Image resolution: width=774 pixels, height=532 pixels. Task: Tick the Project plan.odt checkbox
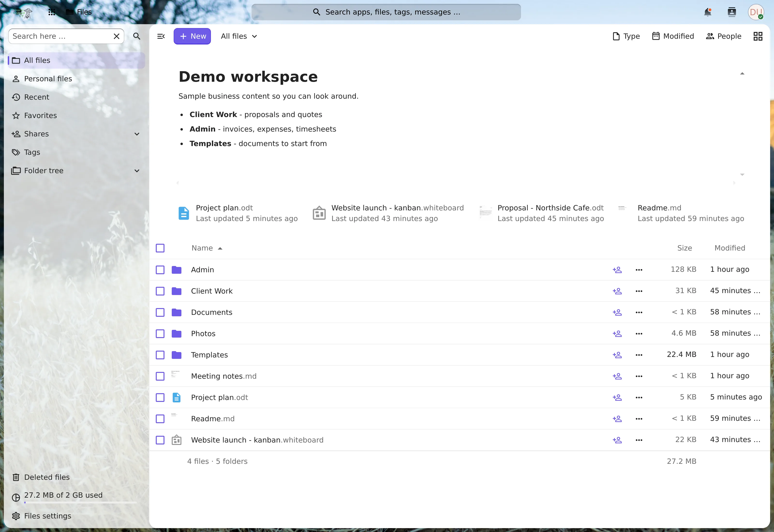(160, 397)
